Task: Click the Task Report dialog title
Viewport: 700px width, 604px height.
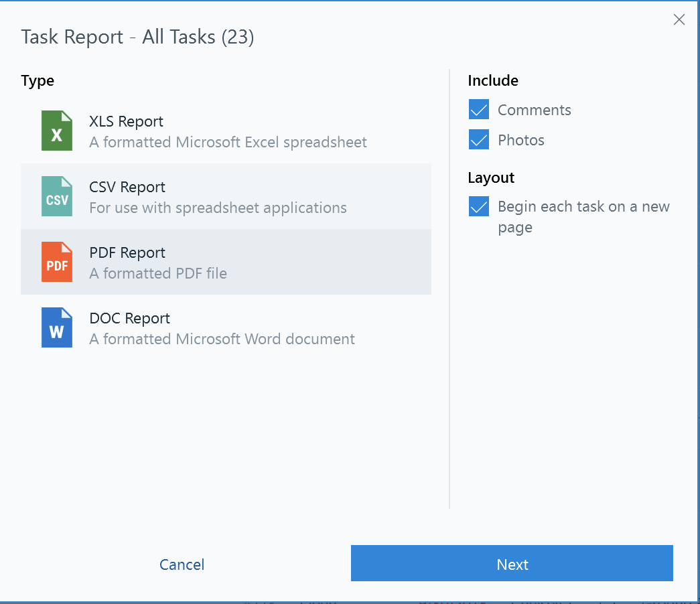Action: 138,37
